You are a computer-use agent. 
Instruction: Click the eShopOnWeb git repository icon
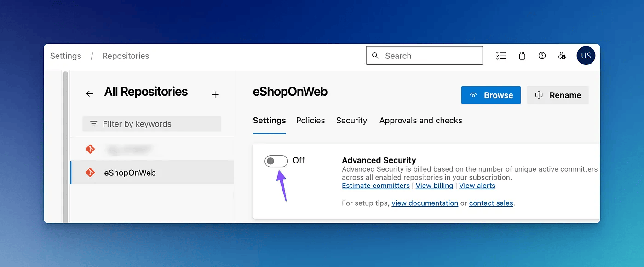(x=90, y=173)
